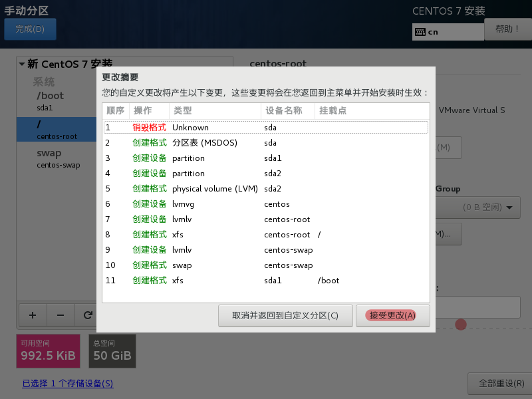Viewport: 532px width, 399px height.
Task: Click the 挂载点 column header
Action: [x=372, y=110]
